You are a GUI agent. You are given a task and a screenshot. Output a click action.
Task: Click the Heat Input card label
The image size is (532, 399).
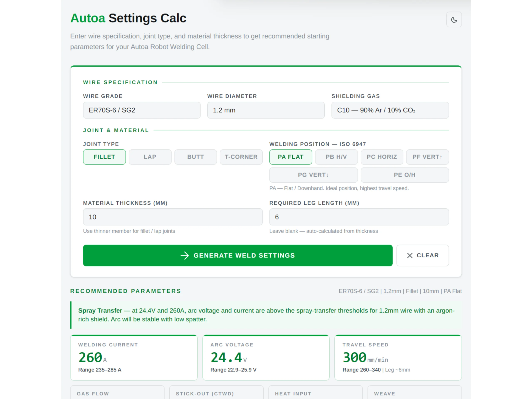pyautogui.click(x=293, y=394)
